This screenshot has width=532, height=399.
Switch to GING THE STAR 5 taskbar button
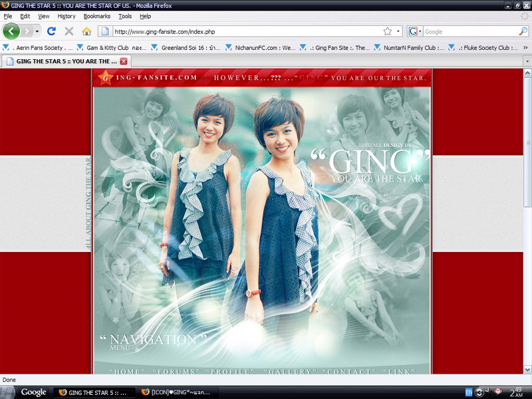94,392
